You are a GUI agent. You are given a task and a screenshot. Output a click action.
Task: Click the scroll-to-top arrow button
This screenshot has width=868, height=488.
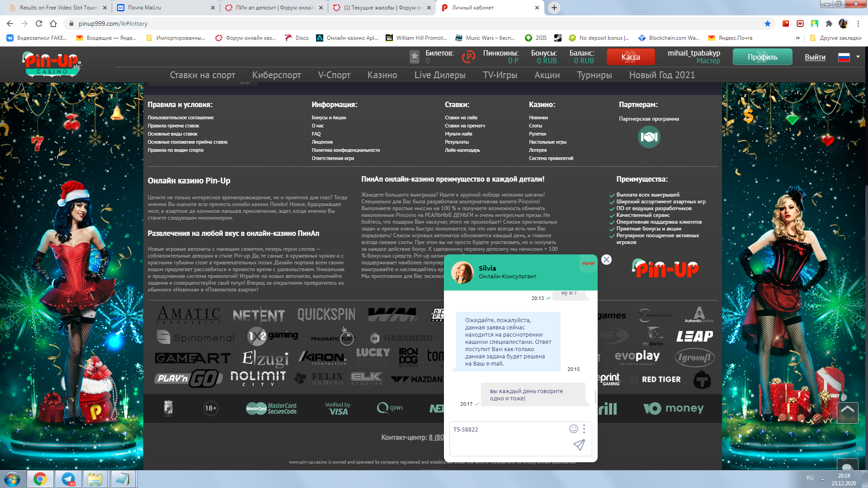(847, 412)
